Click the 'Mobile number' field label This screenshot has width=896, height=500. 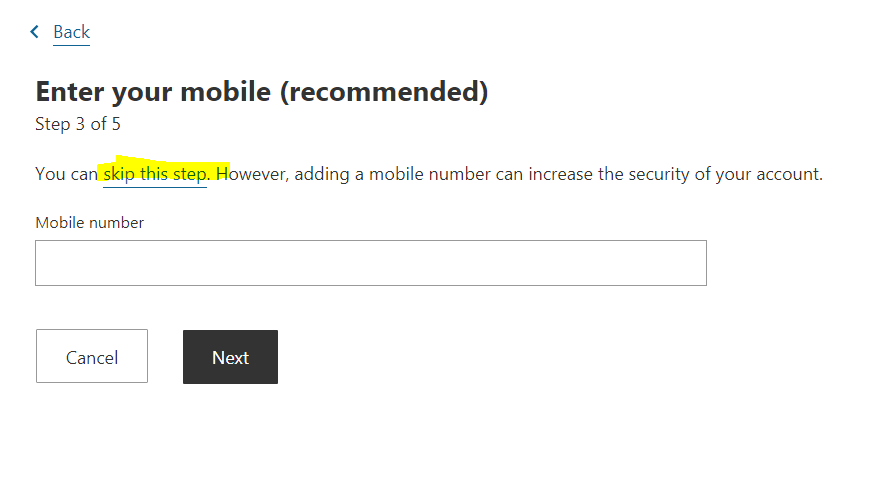click(x=90, y=222)
